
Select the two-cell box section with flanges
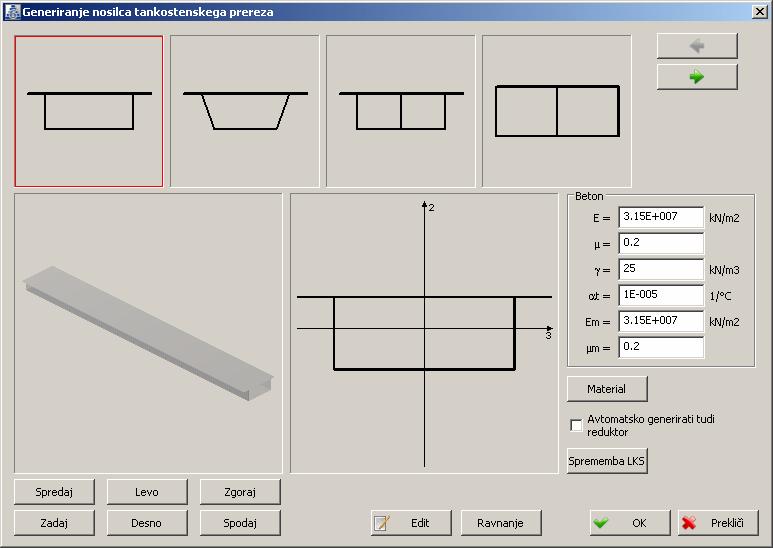401,111
